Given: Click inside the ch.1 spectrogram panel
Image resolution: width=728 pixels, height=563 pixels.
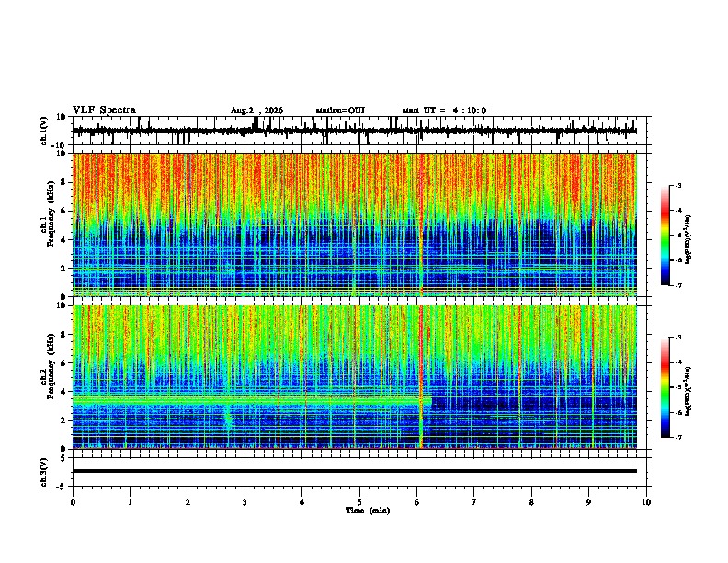Looking at the screenshot, I should [x=355, y=224].
